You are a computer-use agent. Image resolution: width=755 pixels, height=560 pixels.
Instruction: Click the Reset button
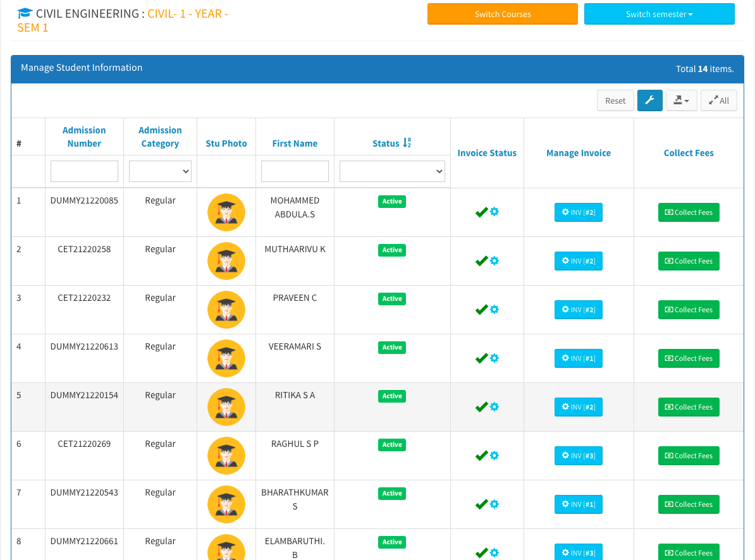click(615, 100)
